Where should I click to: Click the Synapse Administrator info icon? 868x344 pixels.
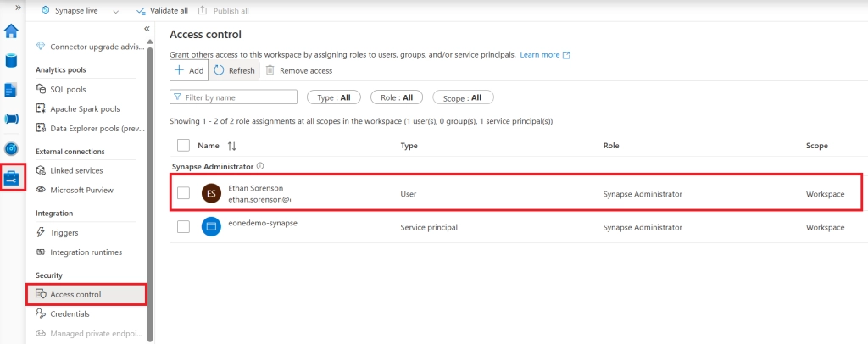click(260, 166)
